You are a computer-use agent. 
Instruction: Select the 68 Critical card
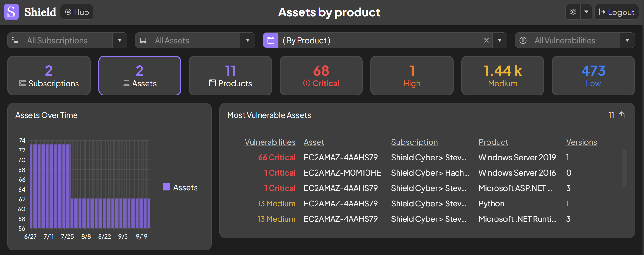(321, 76)
